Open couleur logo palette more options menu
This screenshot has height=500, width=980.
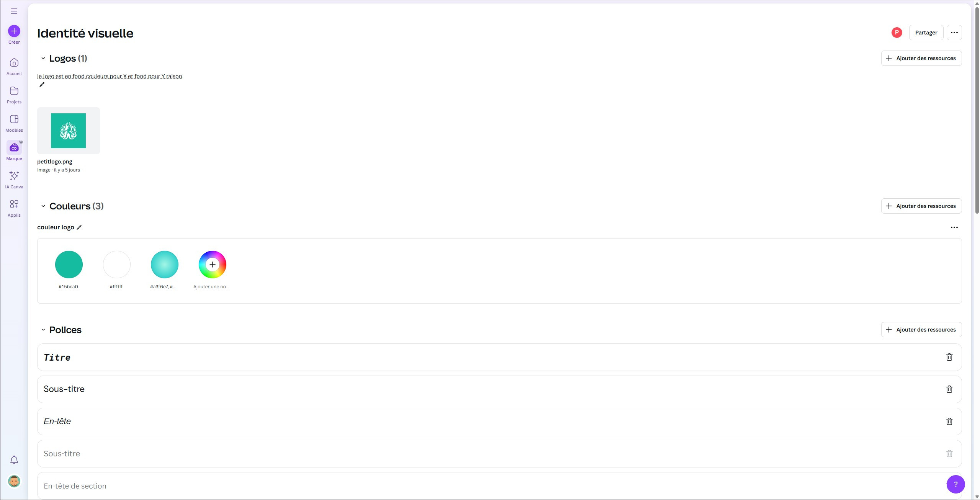click(954, 227)
